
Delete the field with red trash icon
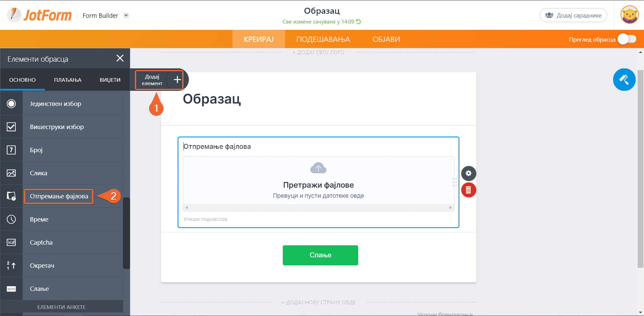coord(468,190)
